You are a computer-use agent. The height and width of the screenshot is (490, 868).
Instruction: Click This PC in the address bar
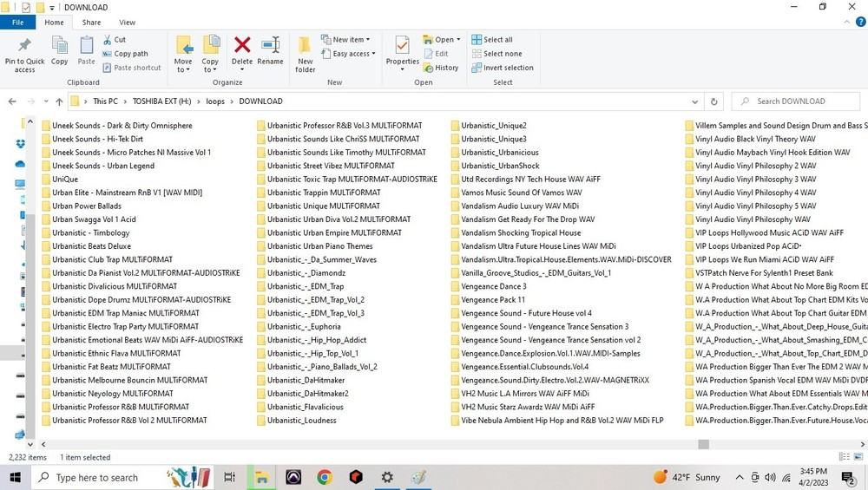pyautogui.click(x=105, y=101)
